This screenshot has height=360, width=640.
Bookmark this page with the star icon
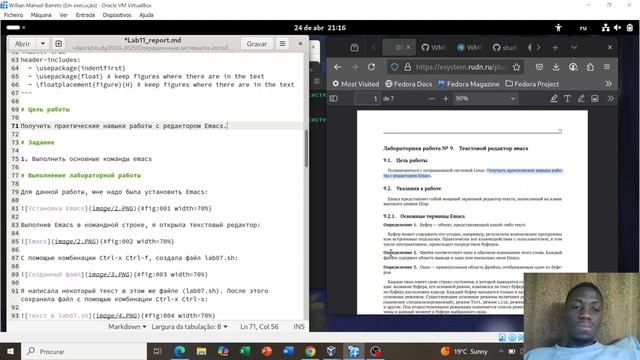(x=516, y=67)
